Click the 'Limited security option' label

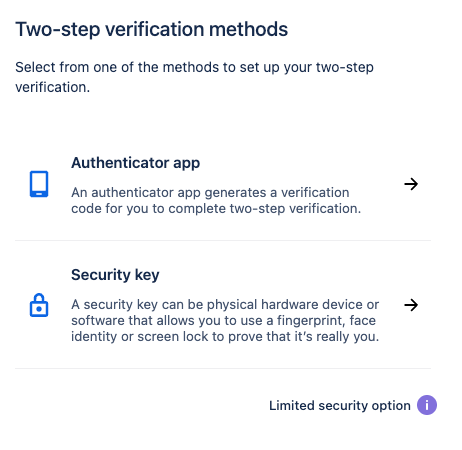[x=340, y=406]
